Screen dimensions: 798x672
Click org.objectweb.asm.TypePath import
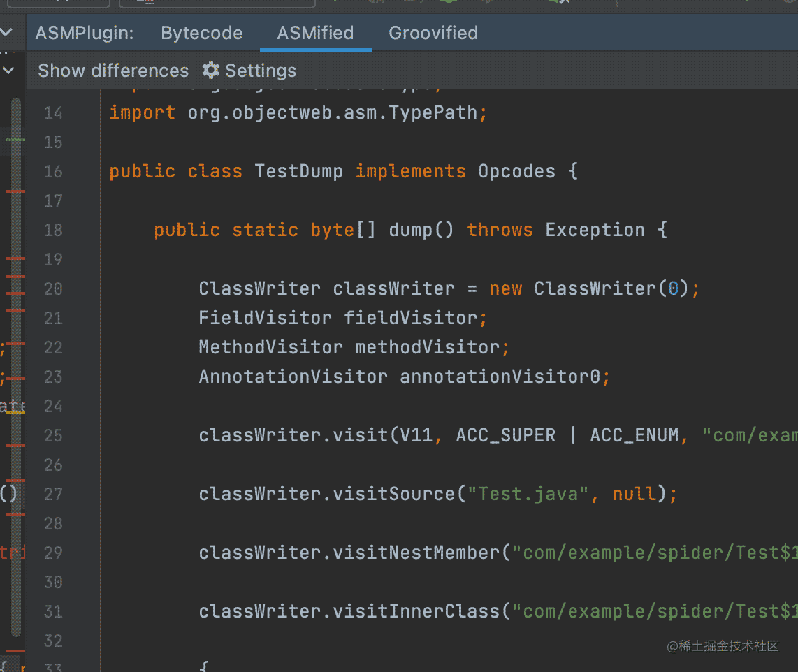click(x=332, y=113)
